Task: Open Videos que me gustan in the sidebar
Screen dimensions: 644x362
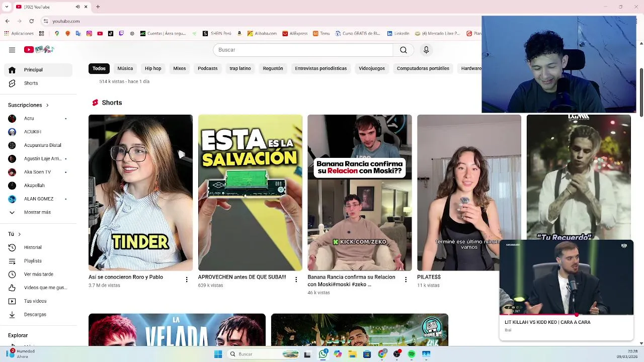Action: tap(38, 288)
